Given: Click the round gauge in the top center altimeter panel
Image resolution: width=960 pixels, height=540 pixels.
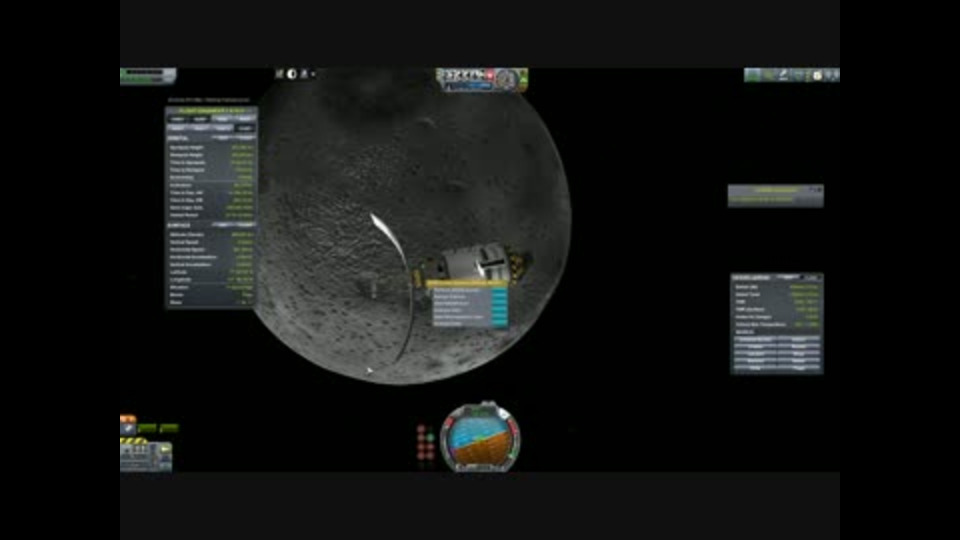Looking at the screenshot, I should pyautogui.click(x=506, y=80).
